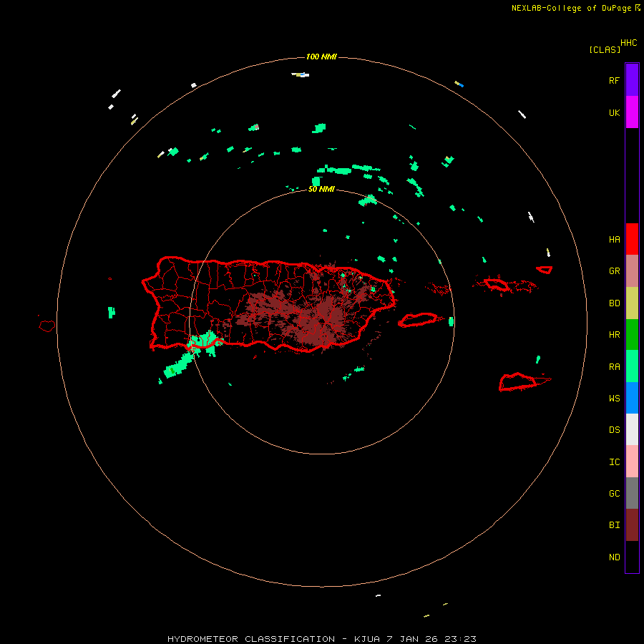This screenshot has width=644, height=644.
Task: Click the GR legend label
Action: [x=614, y=271]
